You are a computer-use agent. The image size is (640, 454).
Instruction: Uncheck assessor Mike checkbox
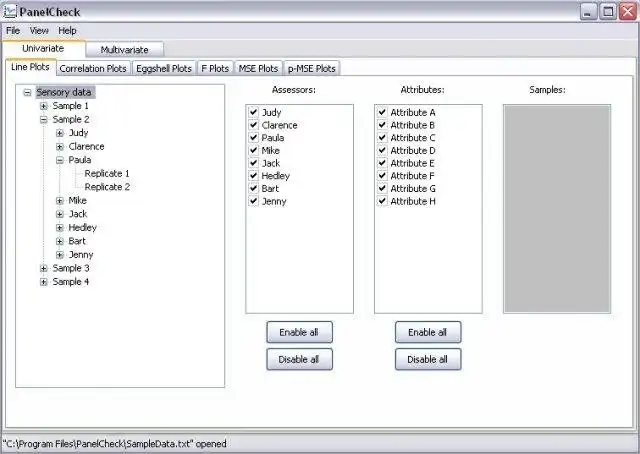coord(253,150)
